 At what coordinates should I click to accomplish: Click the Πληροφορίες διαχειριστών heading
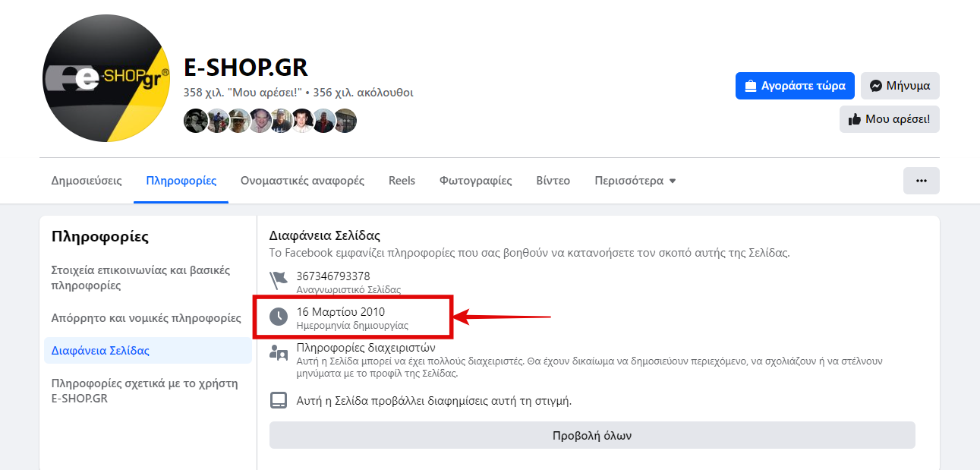[366, 348]
